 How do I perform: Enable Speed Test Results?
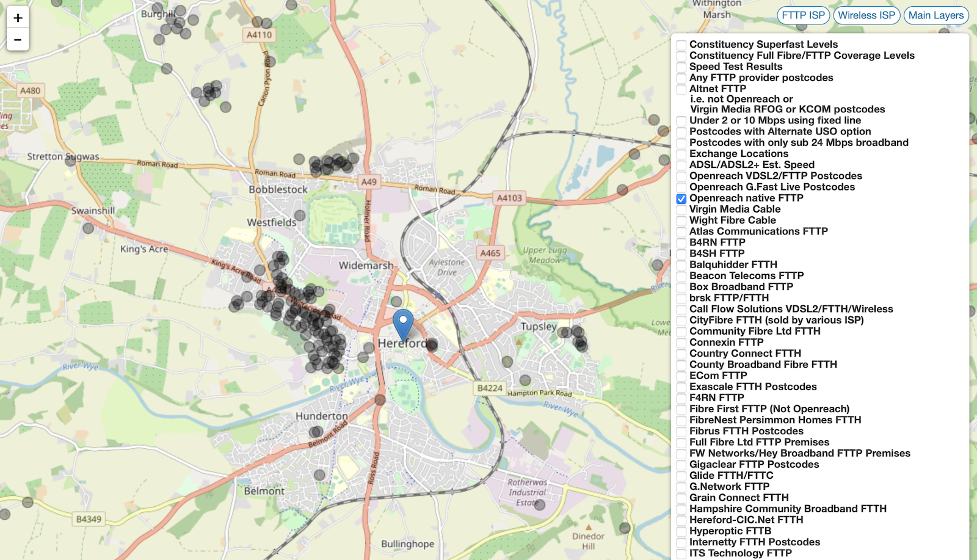pos(682,66)
